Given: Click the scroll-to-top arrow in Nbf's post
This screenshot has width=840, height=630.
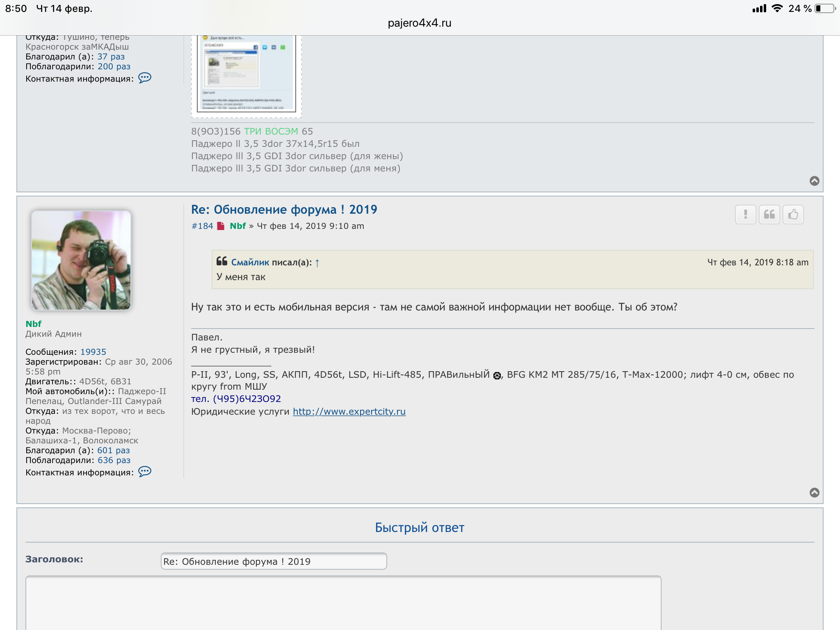Looking at the screenshot, I should (814, 493).
